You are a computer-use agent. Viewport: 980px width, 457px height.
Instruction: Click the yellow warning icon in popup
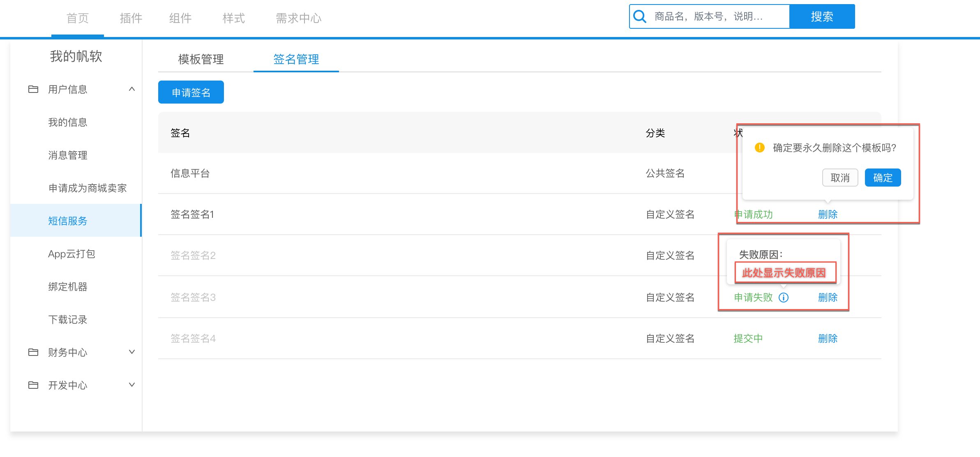[760, 148]
